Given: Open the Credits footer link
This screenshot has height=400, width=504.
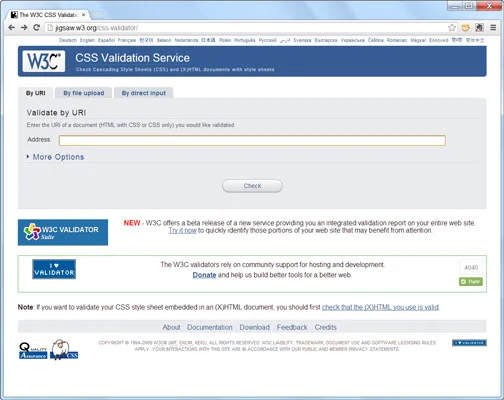Looking at the screenshot, I should 326,327.
